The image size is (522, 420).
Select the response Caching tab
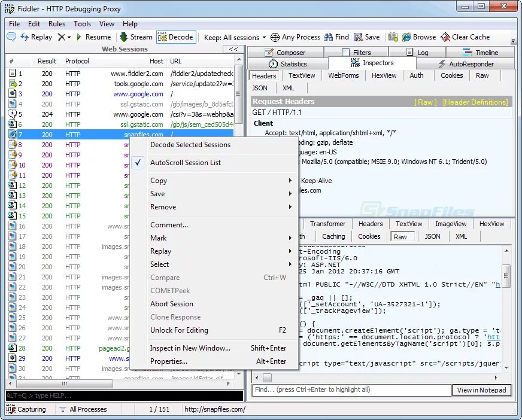pos(333,237)
